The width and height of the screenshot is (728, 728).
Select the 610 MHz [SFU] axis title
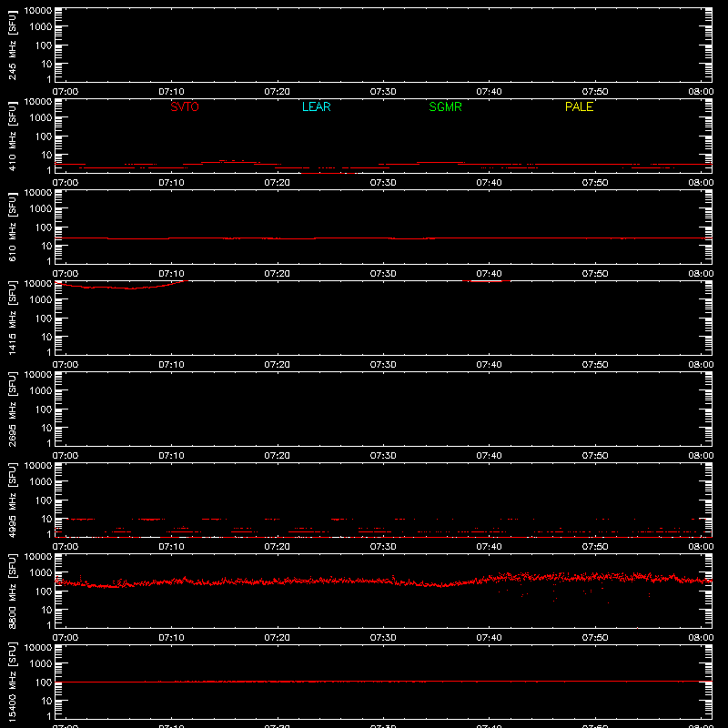12,227
